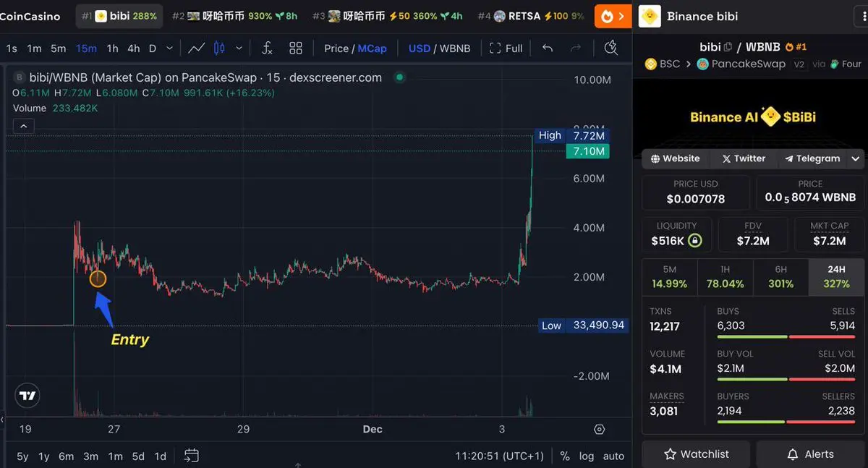The height and width of the screenshot is (468, 868).
Task: Open the CoinCasino link
Action: (30, 16)
